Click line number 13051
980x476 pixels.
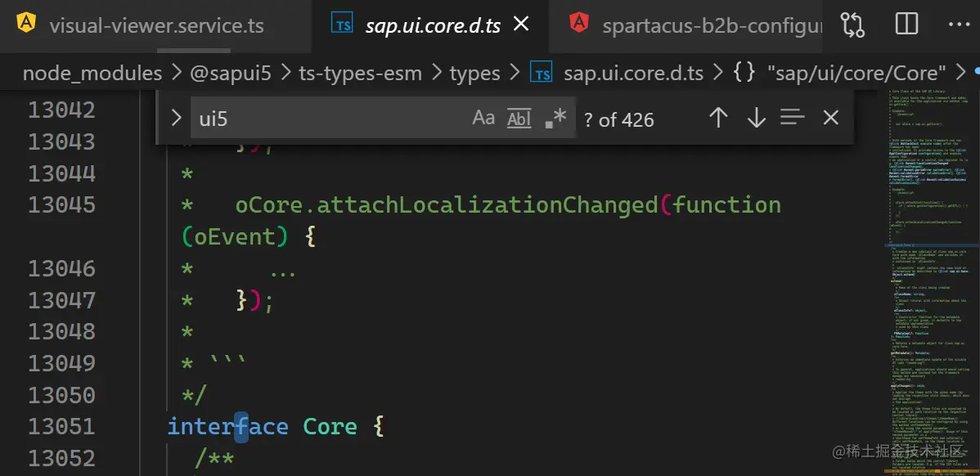(62, 427)
